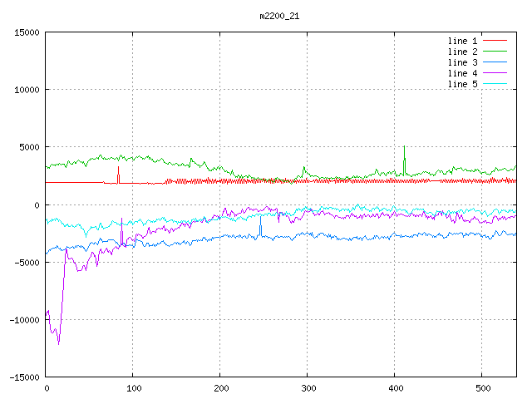Click the 300 x-axis tick label
The image size is (532, 399).
pyautogui.click(x=307, y=388)
